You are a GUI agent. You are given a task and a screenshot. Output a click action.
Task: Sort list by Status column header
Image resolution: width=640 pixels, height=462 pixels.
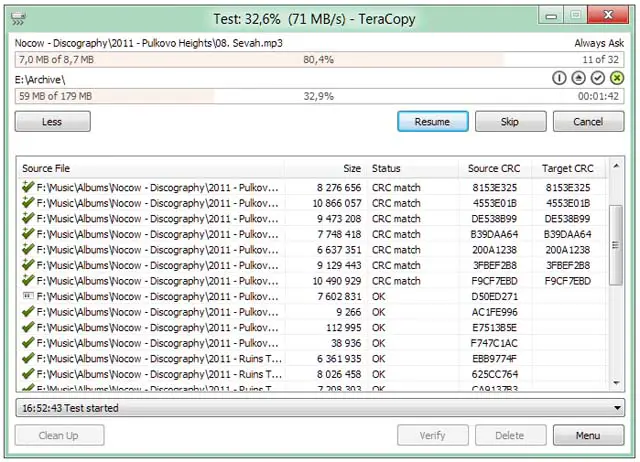(x=412, y=169)
